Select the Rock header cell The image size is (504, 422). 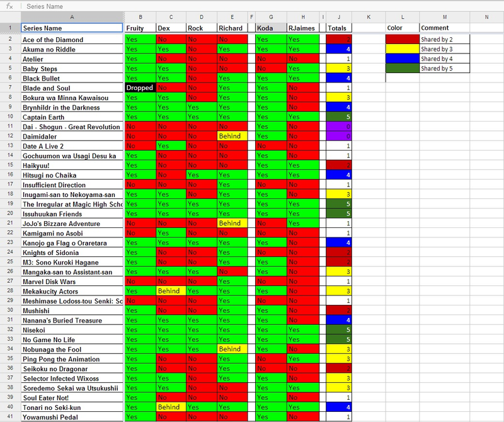pos(202,28)
